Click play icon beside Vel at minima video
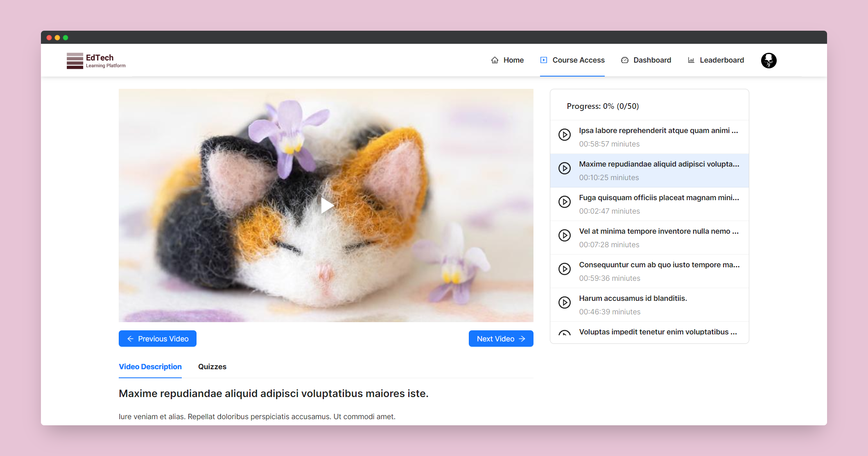This screenshot has height=456, width=868. coord(565,235)
